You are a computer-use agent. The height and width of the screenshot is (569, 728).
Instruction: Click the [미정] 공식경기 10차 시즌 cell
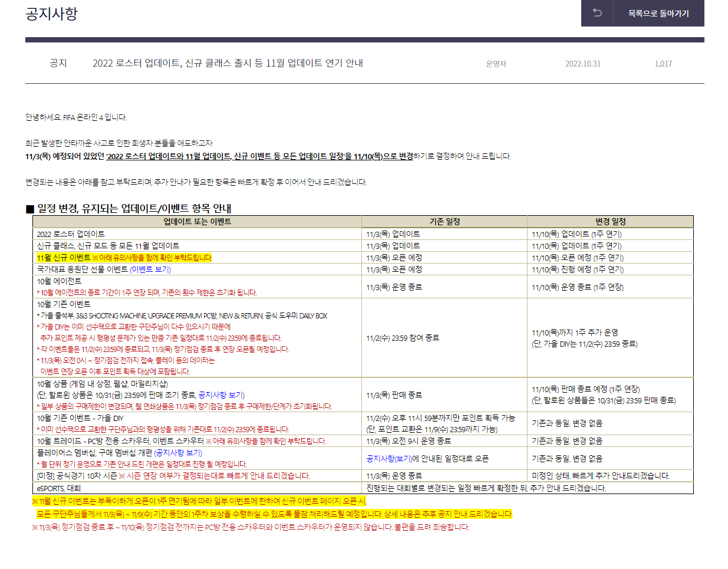click(197, 476)
